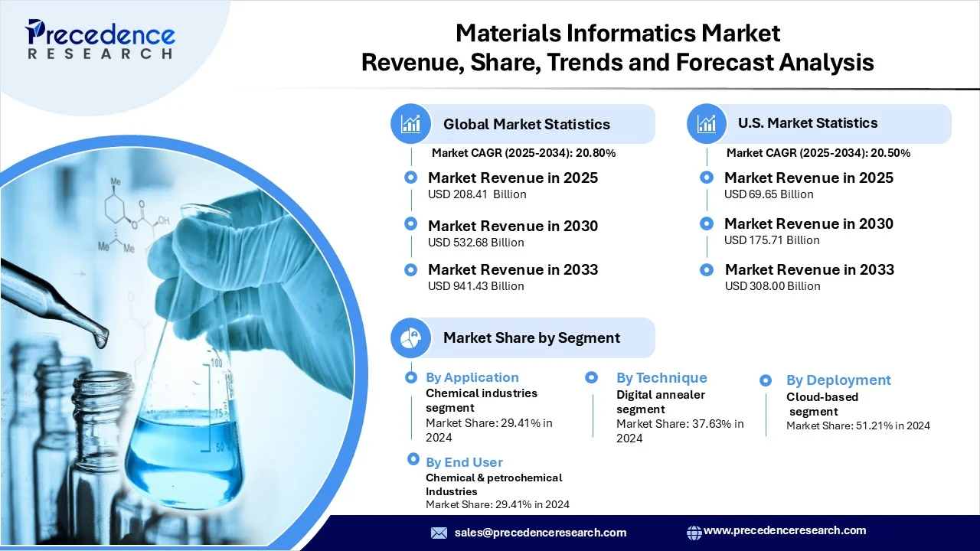Image resolution: width=980 pixels, height=551 pixels.
Task: Open the www.precedenceresearch.com website link
Action: click(x=785, y=530)
